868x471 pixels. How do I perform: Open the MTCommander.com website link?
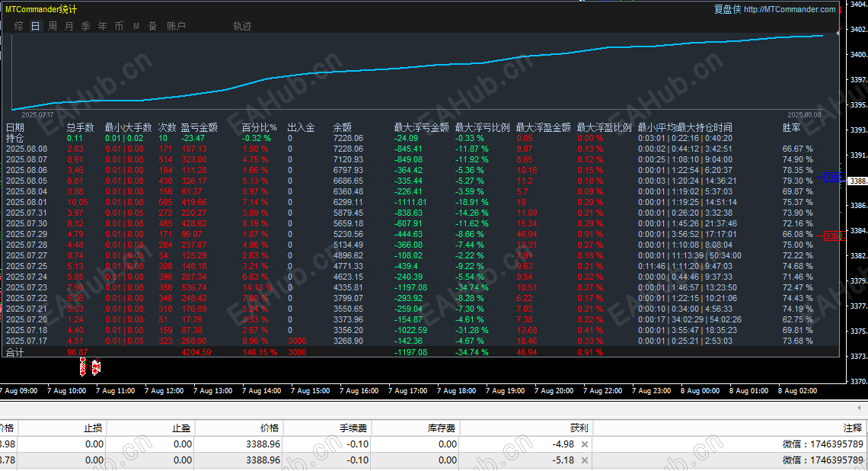(790, 9)
